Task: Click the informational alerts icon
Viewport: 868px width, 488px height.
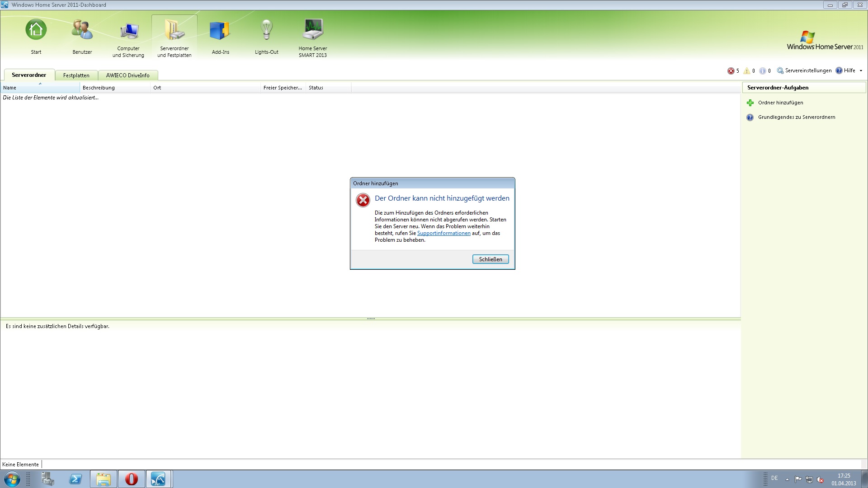Action: pos(763,71)
